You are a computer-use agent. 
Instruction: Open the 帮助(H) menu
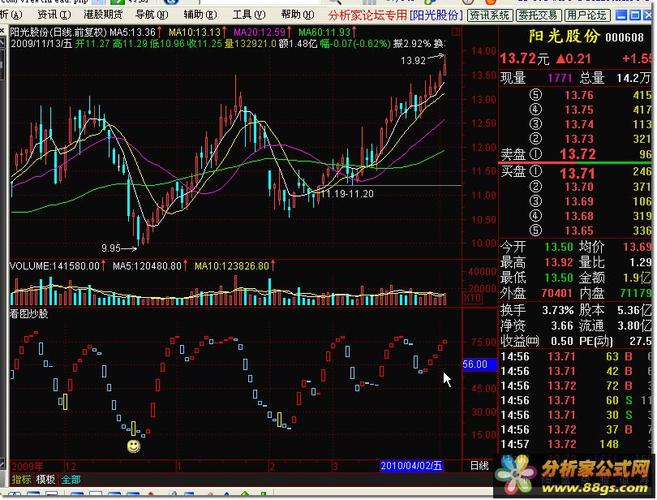297,15
